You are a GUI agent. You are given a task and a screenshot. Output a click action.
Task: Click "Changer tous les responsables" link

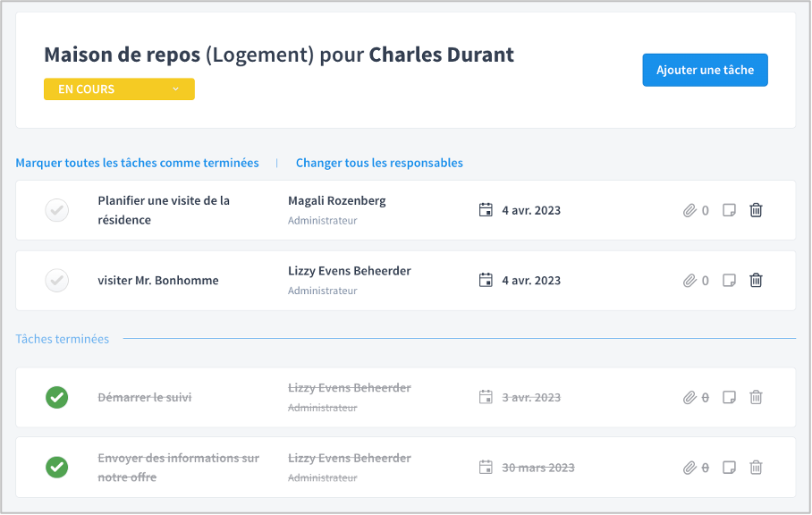379,163
